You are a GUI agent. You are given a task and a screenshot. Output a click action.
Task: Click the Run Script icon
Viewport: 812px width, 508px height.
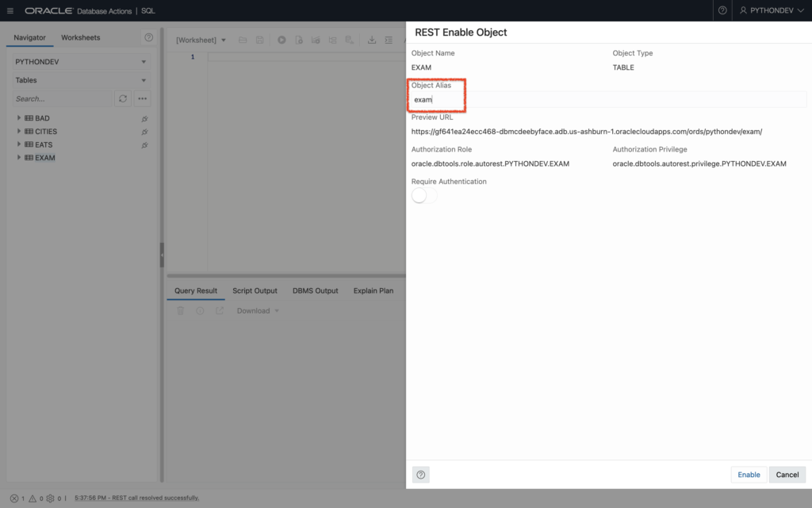[299, 40]
